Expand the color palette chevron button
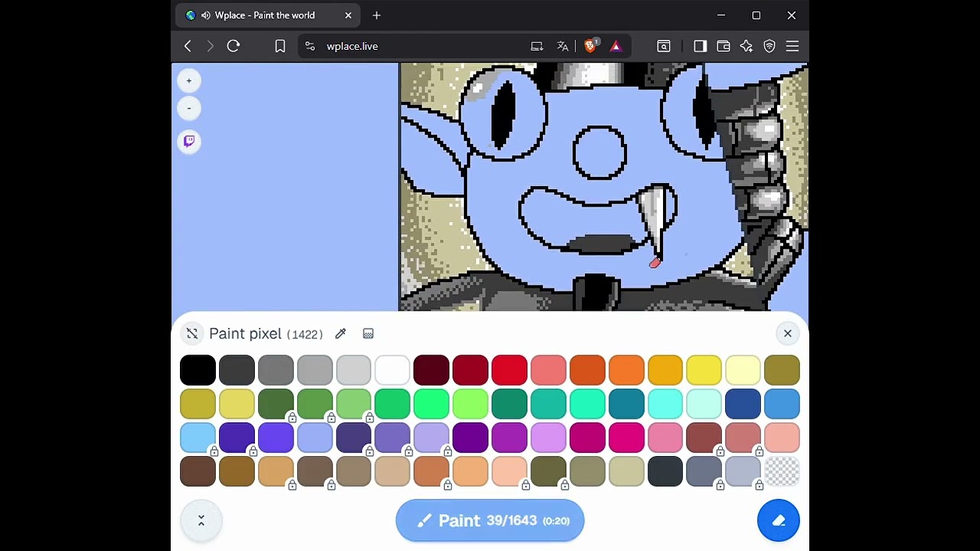 point(201,520)
